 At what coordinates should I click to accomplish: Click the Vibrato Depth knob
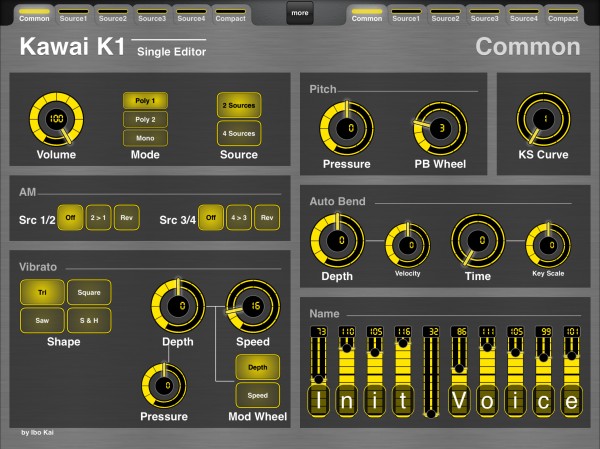coord(178,306)
